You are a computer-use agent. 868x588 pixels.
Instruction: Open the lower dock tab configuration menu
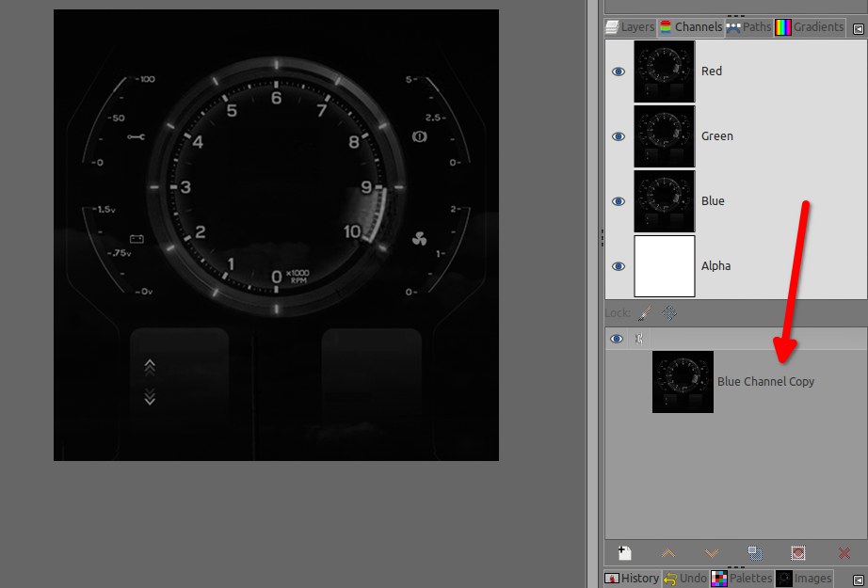(857, 580)
